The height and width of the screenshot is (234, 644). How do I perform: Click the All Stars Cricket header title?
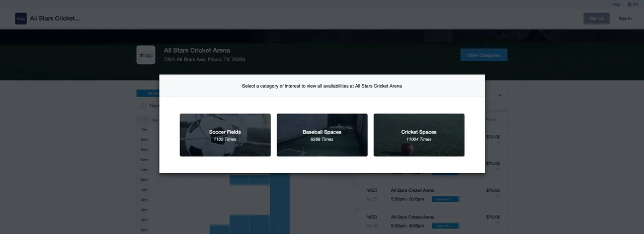[x=55, y=19]
